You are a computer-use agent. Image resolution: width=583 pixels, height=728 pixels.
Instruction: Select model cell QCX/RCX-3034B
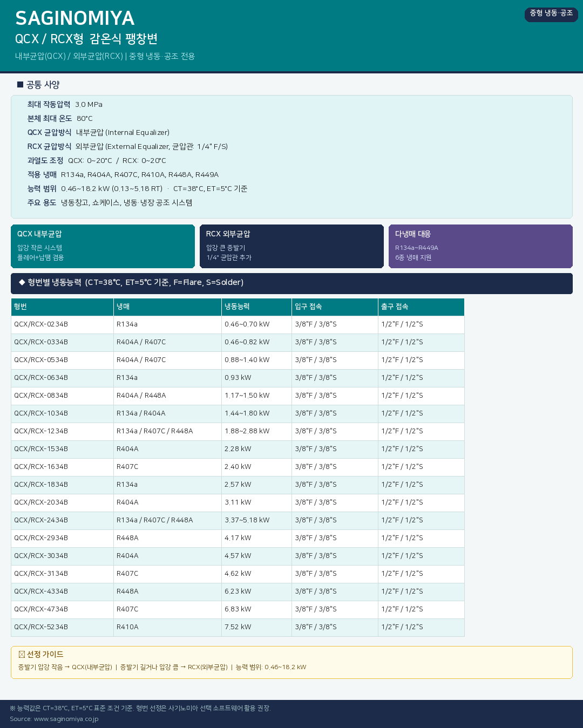coord(62,556)
